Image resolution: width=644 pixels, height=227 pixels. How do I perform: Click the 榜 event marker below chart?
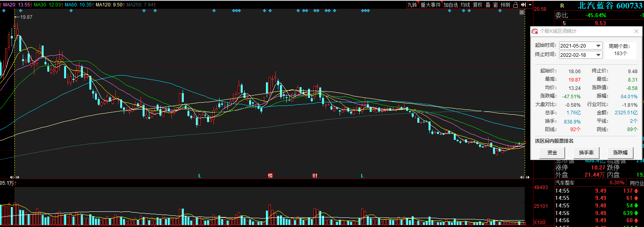270,175
